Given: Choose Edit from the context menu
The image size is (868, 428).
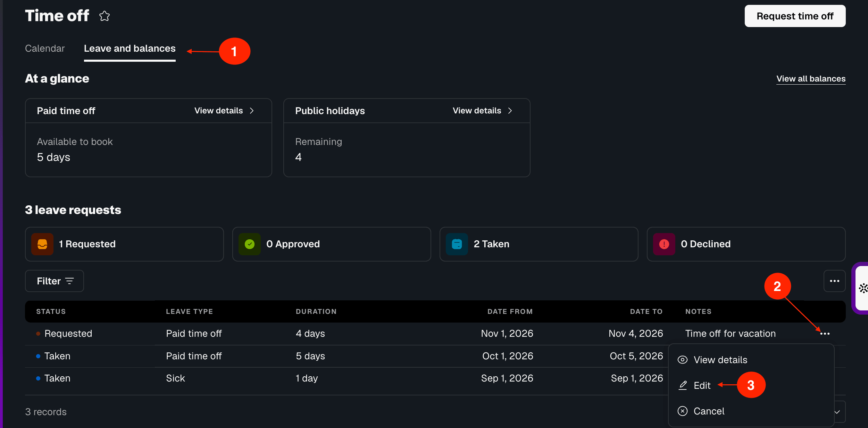Looking at the screenshot, I should coord(702,385).
